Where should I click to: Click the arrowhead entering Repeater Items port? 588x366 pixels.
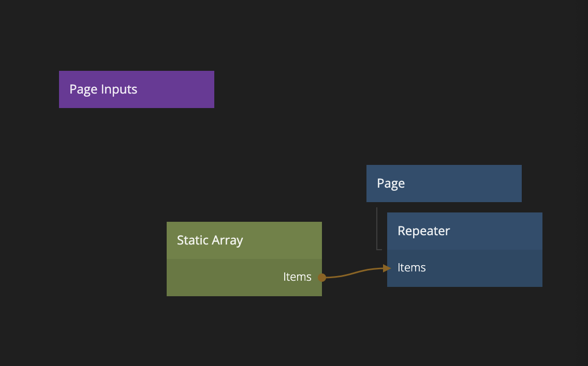click(x=387, y=268)
